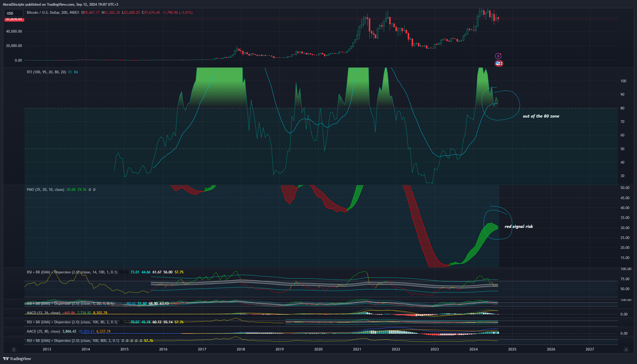
Task: Click the TradingView logo
Action: click(x=17, y=359)
